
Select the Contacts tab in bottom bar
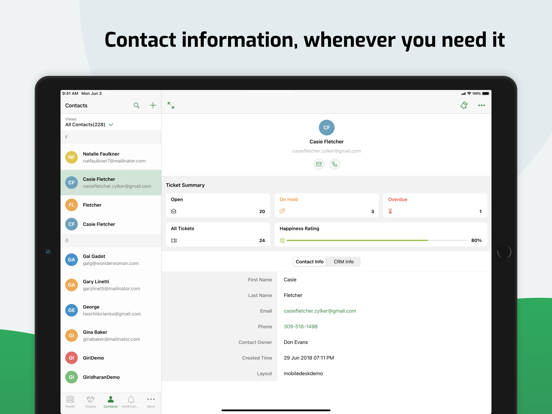111,402
